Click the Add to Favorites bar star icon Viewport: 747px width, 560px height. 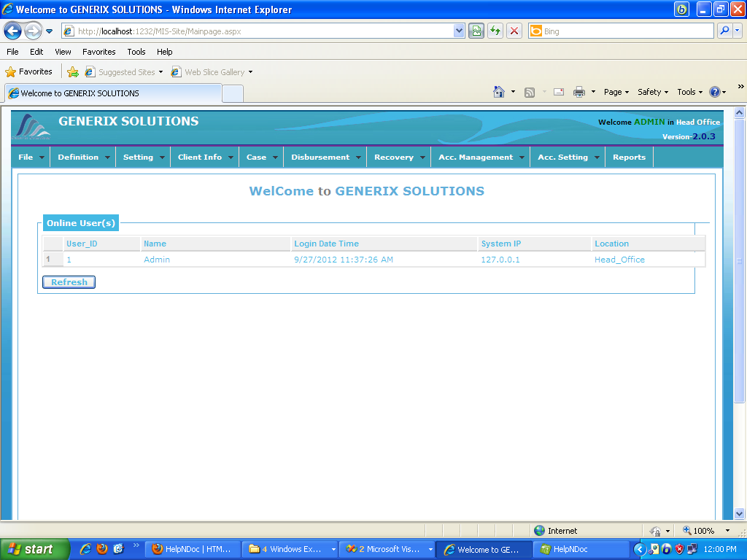pos(73,72)
